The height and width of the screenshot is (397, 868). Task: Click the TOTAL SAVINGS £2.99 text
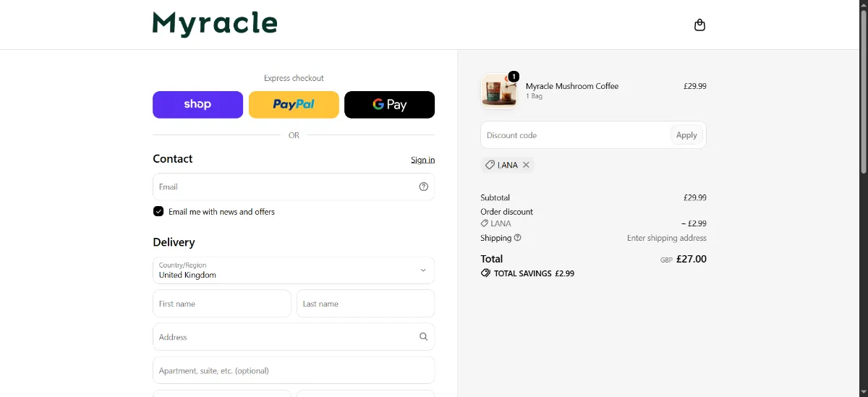pyautogui.click(x=534, y=274)
